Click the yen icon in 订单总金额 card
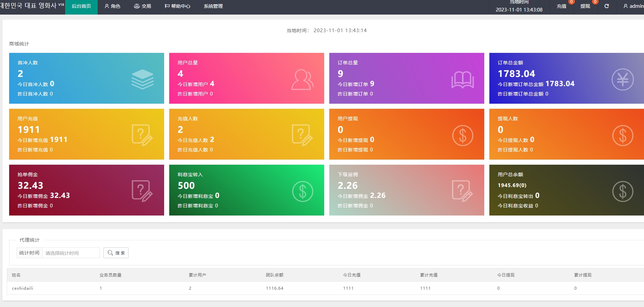644x307 pixels. pyautogui.click(x=622, y=80)
